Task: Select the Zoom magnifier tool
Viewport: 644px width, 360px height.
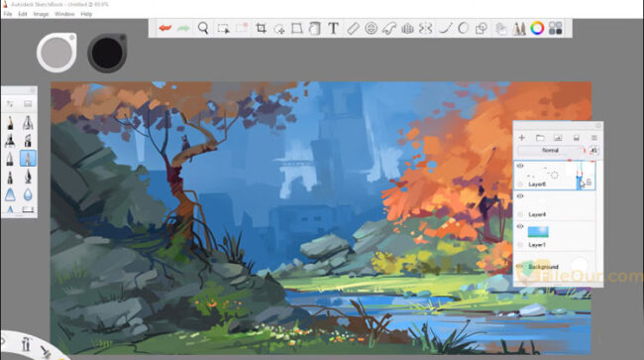Action: pos(203,28)
